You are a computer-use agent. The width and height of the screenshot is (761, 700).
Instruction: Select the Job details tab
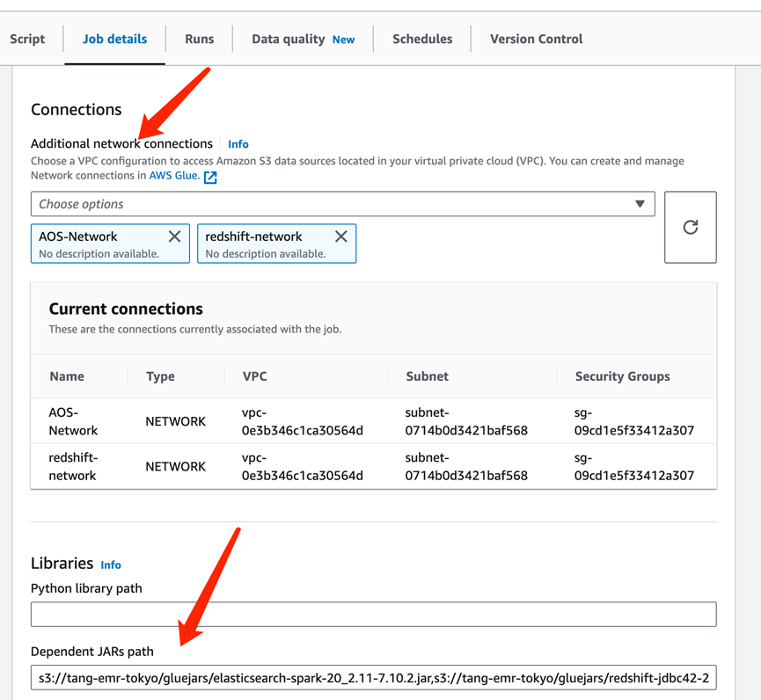pos(114,39)
